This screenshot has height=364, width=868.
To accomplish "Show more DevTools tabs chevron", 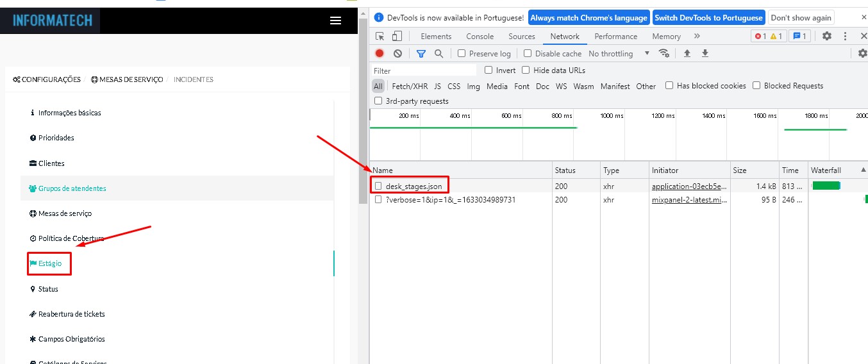I will [697, 37].
